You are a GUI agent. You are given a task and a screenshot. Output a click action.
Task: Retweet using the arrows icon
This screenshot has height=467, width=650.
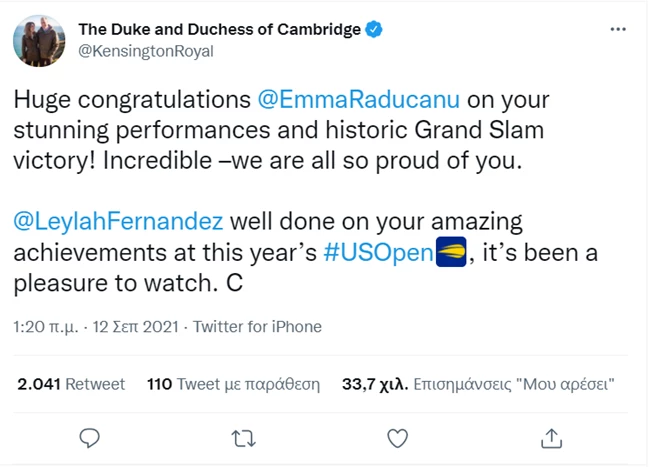pos(243,437)
